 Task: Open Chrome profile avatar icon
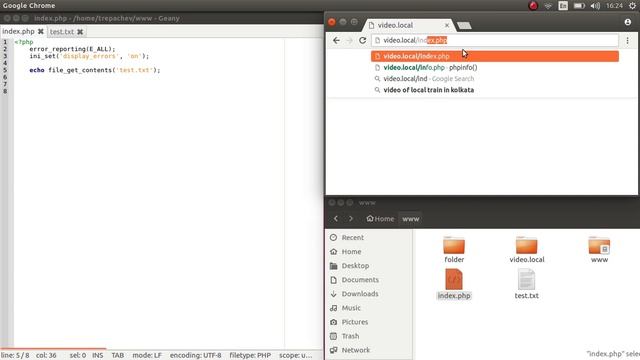pos(628,22)
